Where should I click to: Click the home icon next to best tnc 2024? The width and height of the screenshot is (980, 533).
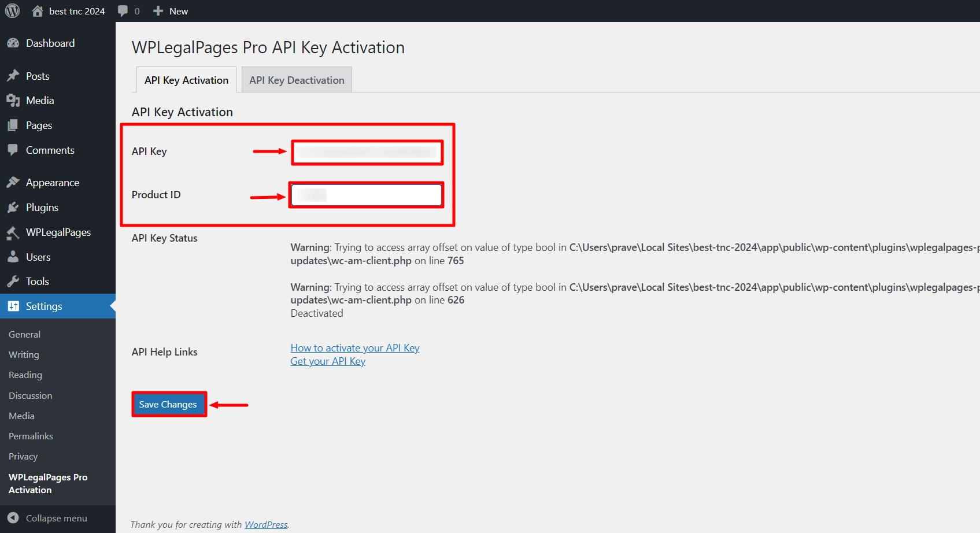[38, 10]
